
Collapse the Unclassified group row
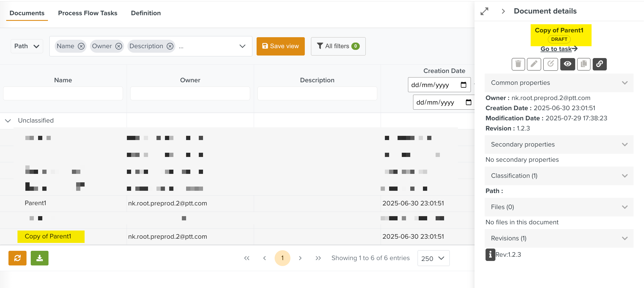coord(8,121)
